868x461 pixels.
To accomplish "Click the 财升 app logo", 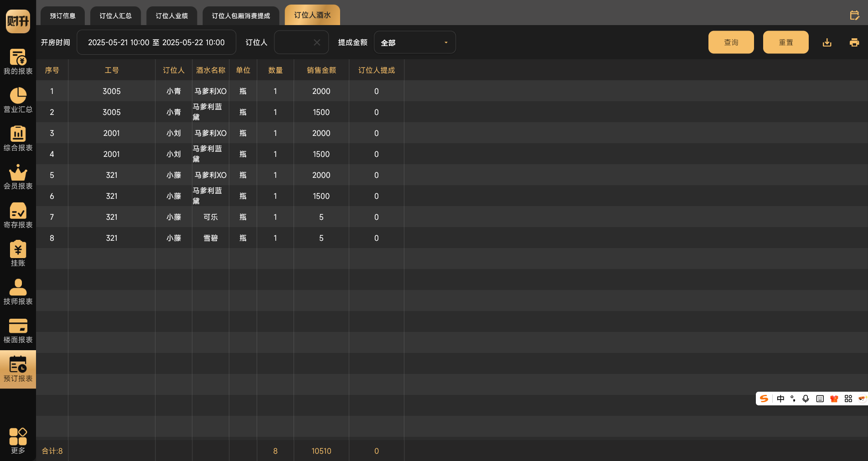I will (x=18, y=21).
